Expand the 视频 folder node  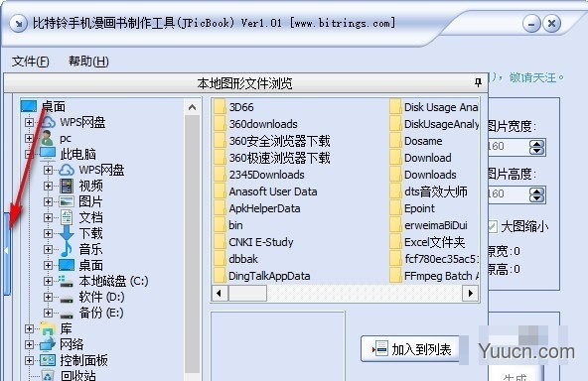coord(48,186)
